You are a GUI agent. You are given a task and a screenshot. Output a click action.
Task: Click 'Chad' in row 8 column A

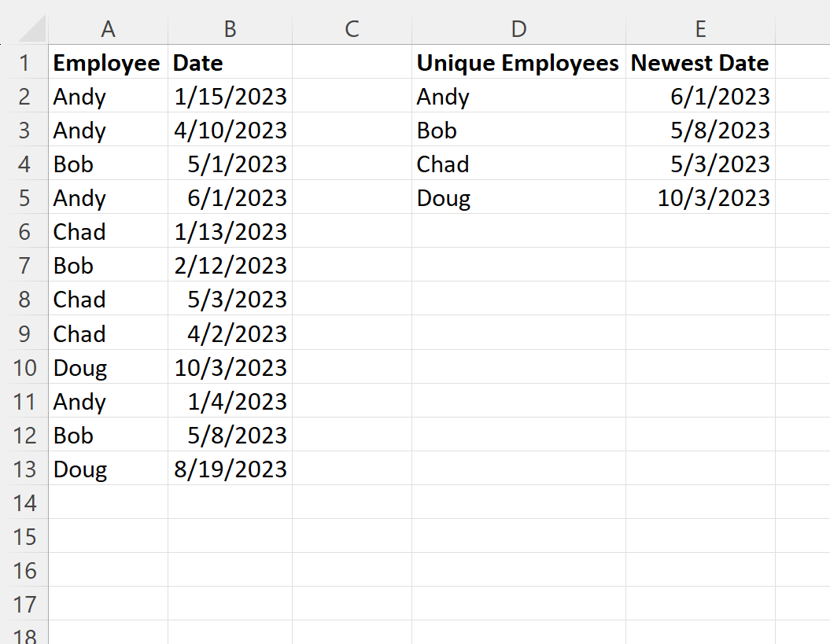(x=108, y=300)
